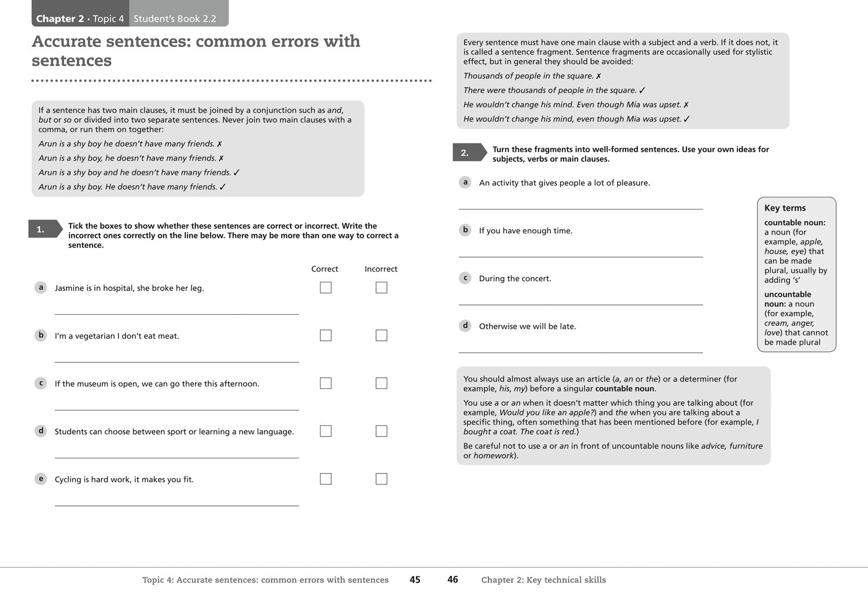Select the 'Student's Book 2.2' tab
Viewport: 868px width, 599px height.
click(175, 19)
